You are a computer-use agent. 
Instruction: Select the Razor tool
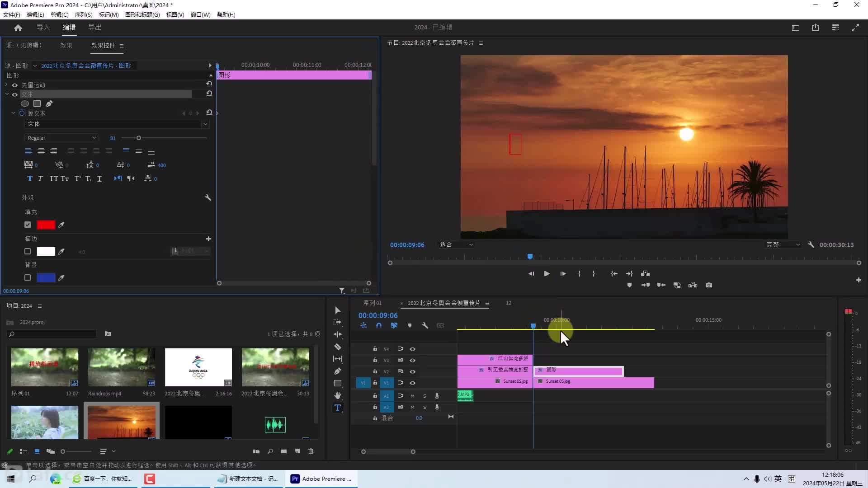[338, 347]
